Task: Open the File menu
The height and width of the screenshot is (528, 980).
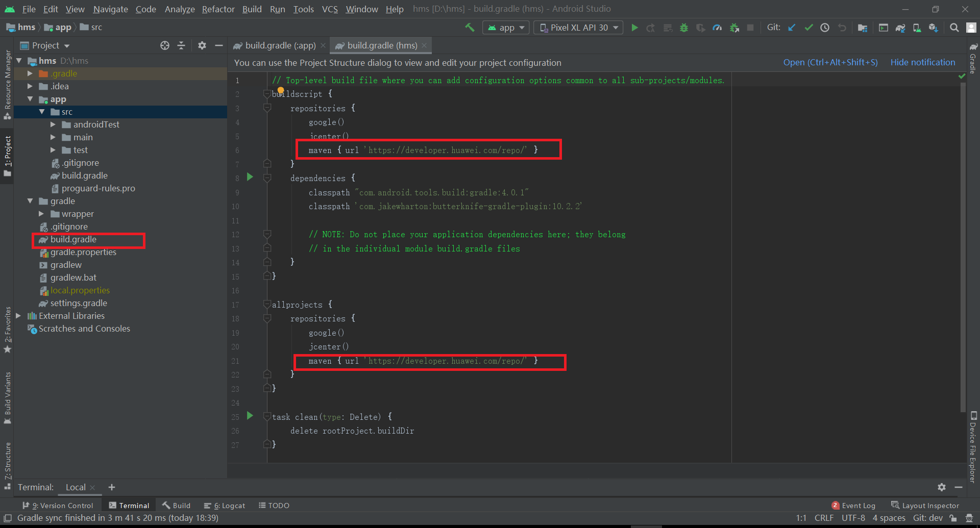Action: pos(29,9)
